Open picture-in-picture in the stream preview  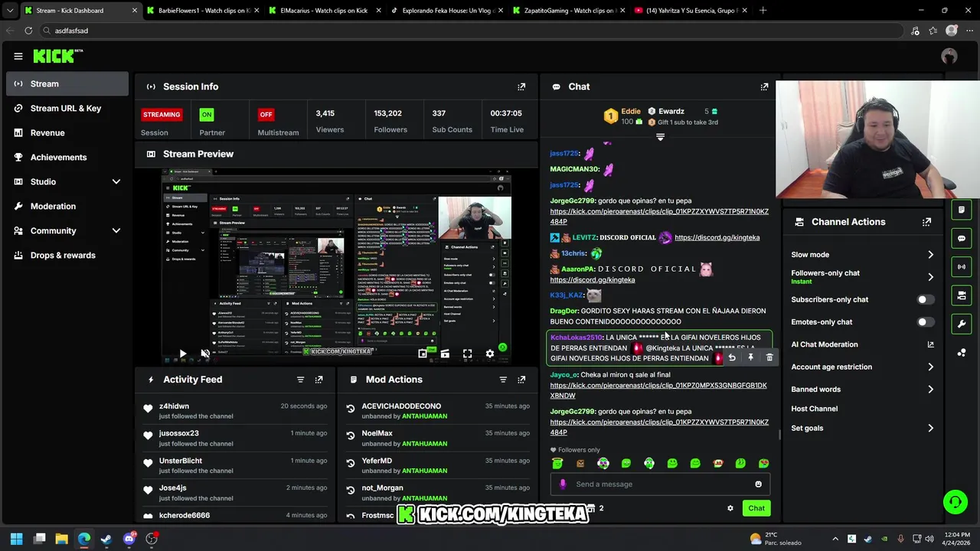coord(423,354)
